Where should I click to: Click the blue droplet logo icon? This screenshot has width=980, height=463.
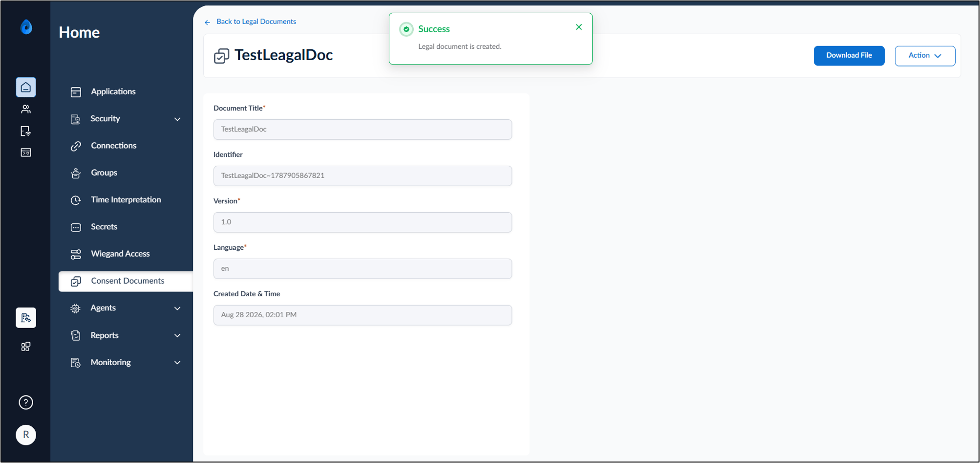point(26,27)
